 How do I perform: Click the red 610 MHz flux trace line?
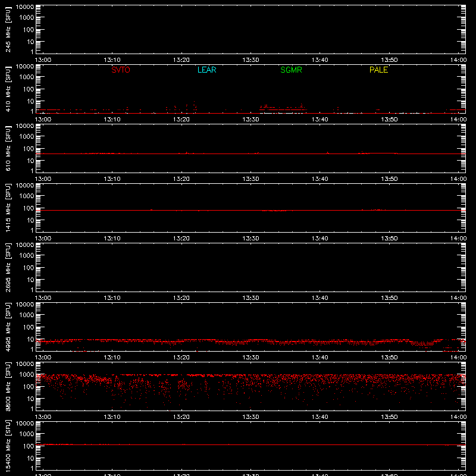pyautogui.click(x=250, y=154)
